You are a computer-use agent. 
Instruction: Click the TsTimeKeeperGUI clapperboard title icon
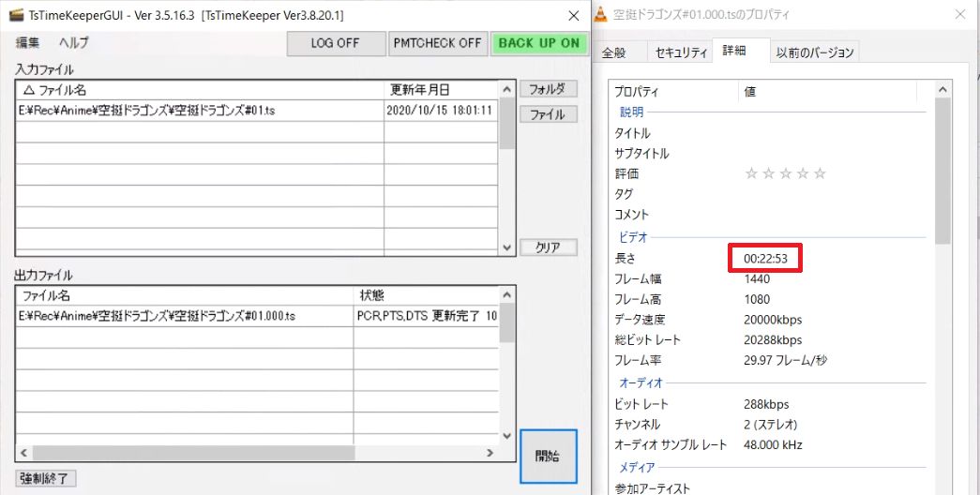[x=16, y=14]
